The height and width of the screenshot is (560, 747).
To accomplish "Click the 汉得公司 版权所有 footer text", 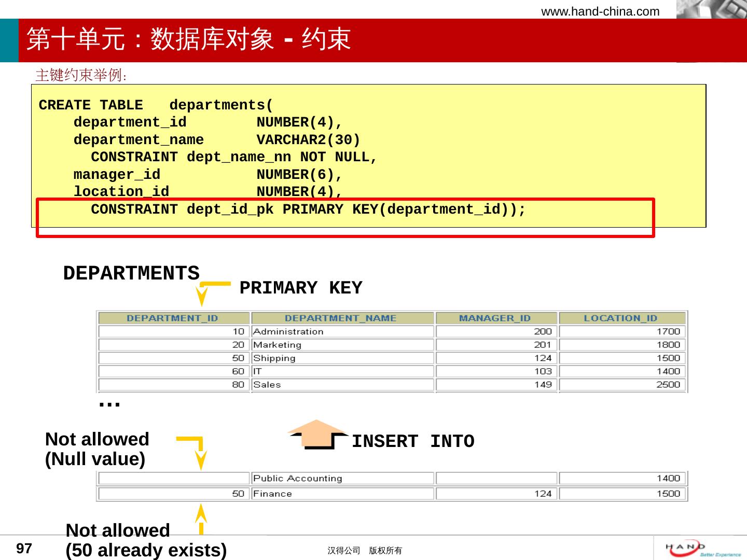I will [365, 551].
